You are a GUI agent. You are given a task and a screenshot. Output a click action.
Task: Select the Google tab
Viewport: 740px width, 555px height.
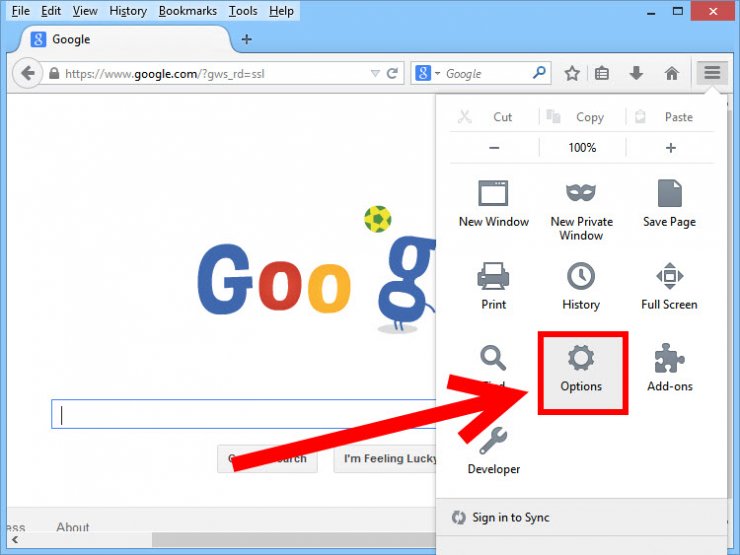pos(125,39)
